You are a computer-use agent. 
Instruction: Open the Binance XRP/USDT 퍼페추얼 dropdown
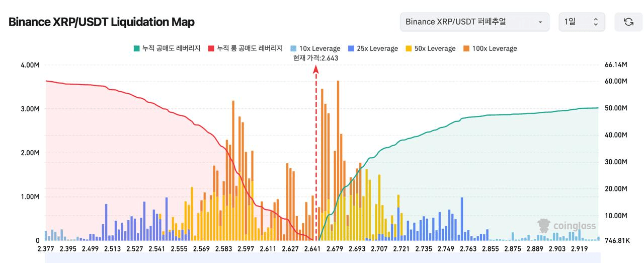[474, 22]
